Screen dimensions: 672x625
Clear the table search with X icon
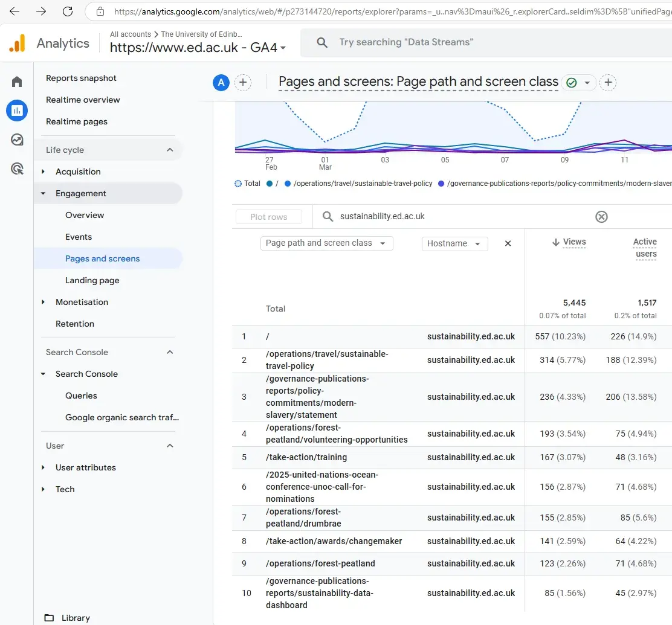click(x=601, y=217)
